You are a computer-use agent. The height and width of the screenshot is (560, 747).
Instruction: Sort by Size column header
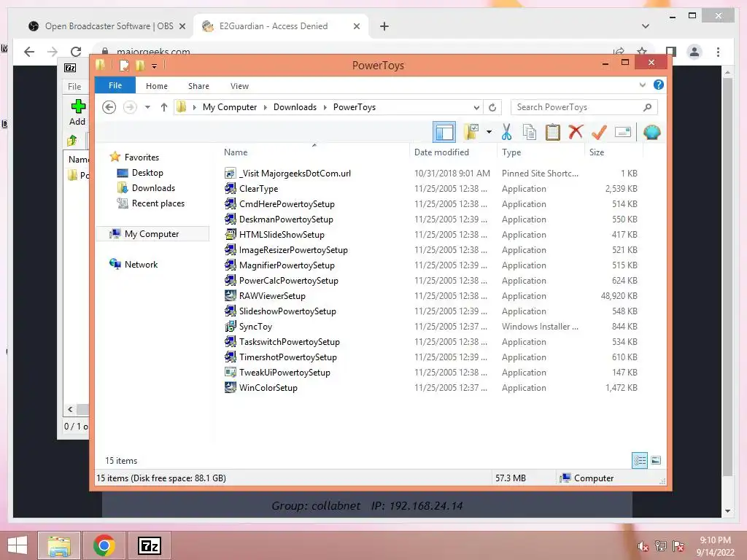(x=597, y=152)
